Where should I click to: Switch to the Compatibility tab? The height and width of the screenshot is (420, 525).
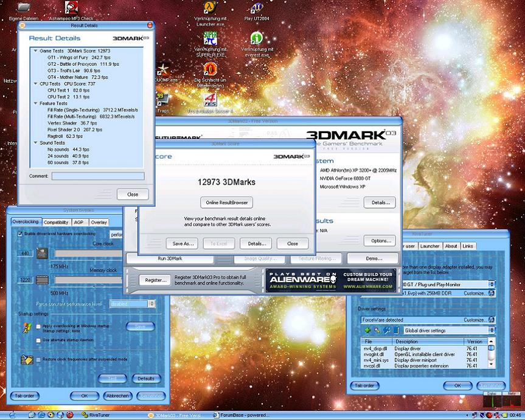pos(56,222)
